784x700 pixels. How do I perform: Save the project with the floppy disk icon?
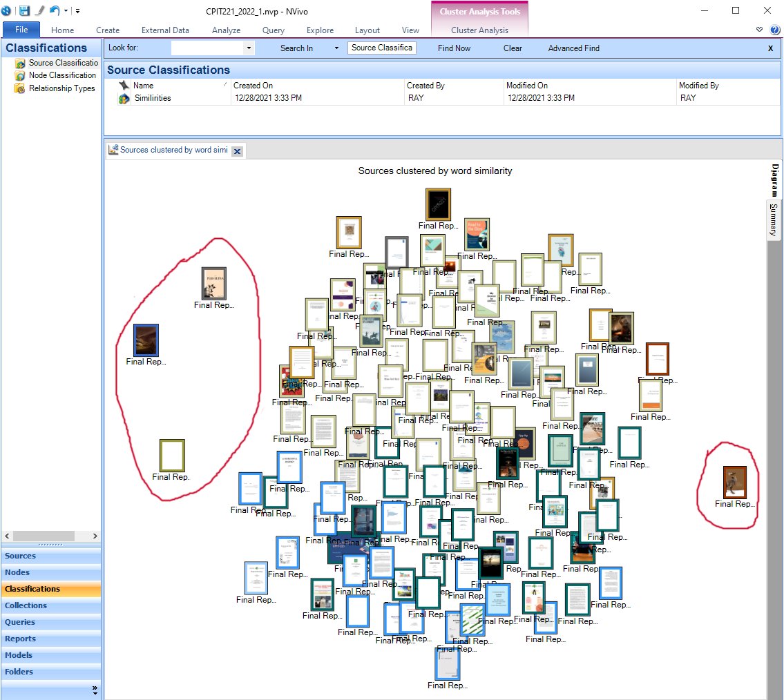[24, 10]
